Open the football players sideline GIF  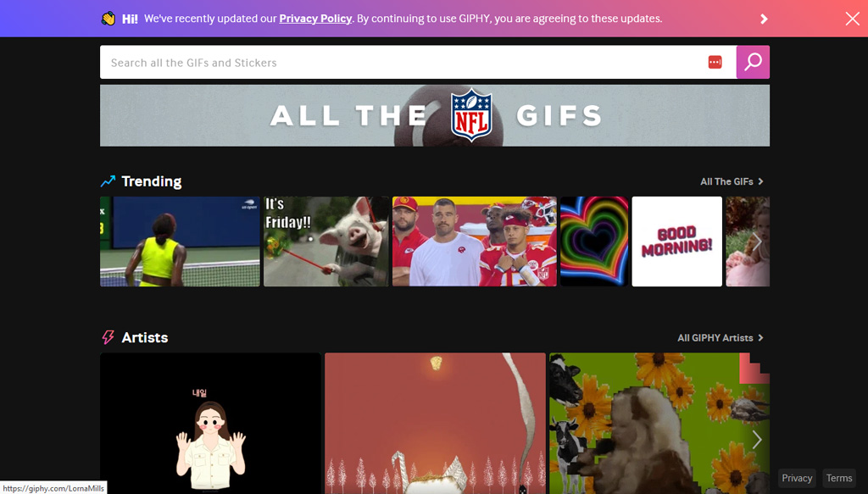[475, 241]
